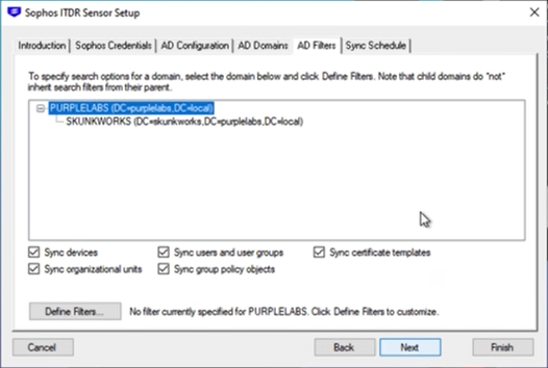Viewport: 548px width, 368px height.
Task: Open the Sync Schedule tab
Action: point(376,45)
